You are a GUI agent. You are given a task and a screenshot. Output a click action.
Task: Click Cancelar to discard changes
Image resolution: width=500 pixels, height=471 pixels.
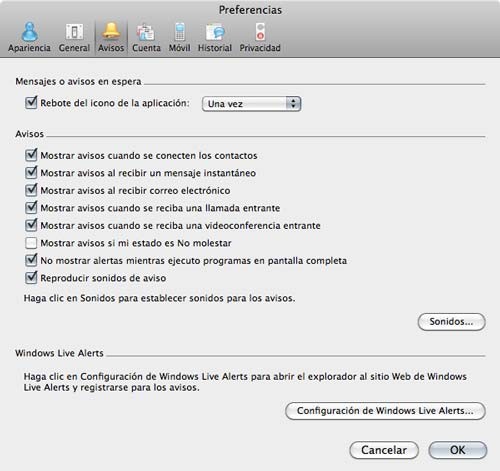click(x=384, y=450)
